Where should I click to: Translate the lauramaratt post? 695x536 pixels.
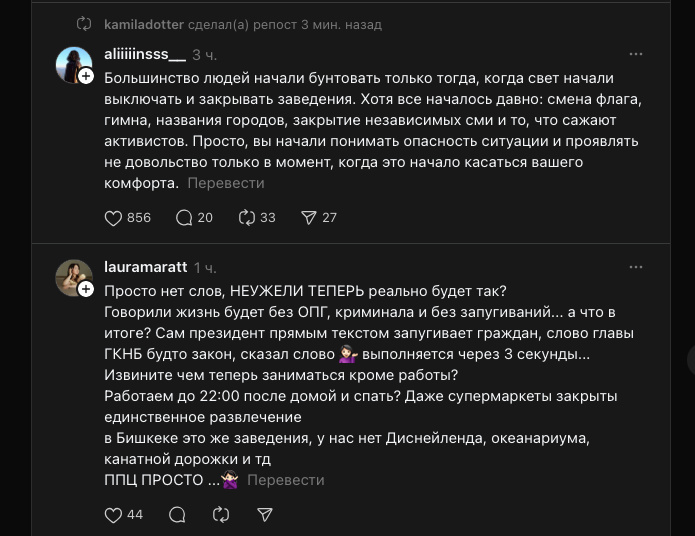coord(286,480)
